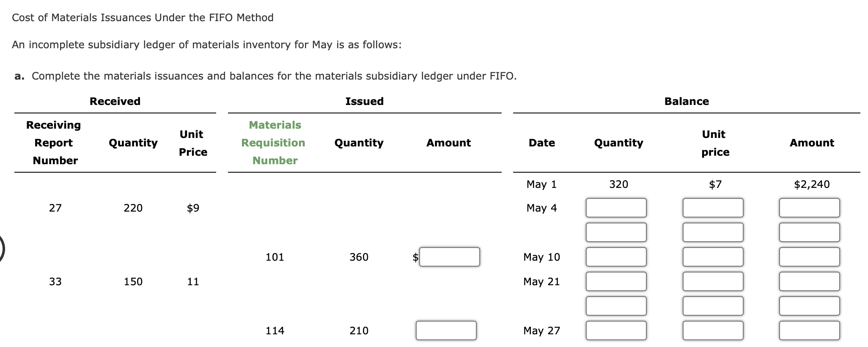868x347 pixels.
Task: Focus the May 27 balance Amount field
Action: click(809, 330)
